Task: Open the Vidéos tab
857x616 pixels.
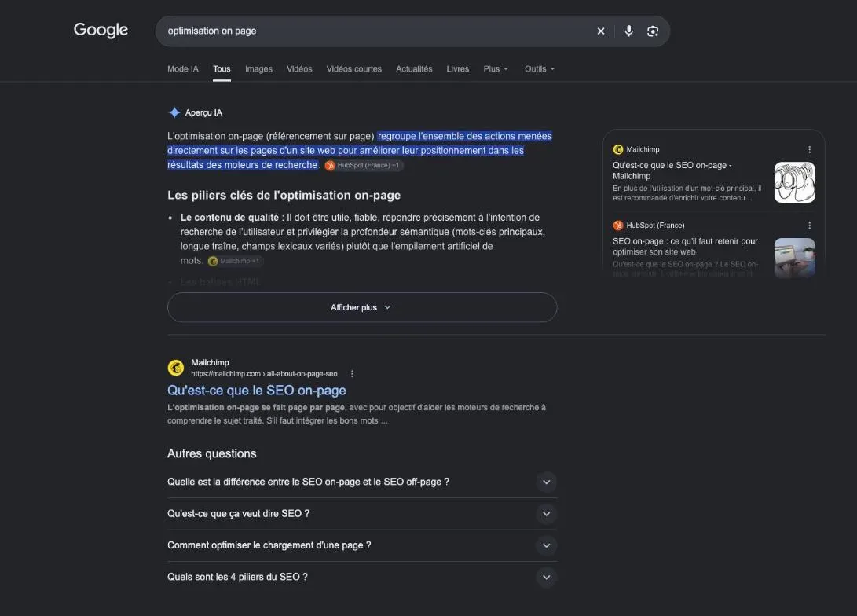Action: click(x=299, y=69)
